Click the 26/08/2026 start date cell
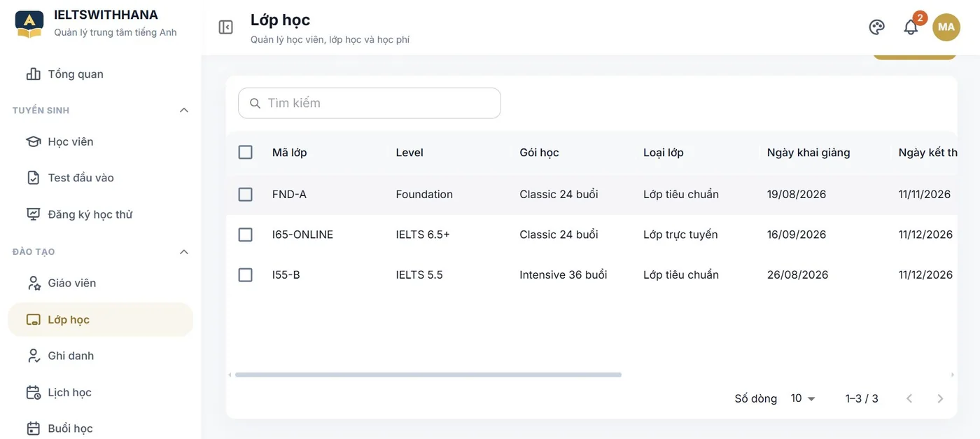 [x=797, y=275]
